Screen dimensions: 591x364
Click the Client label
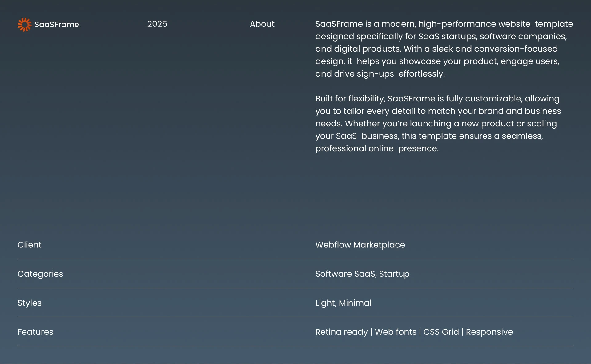[29, 245]
